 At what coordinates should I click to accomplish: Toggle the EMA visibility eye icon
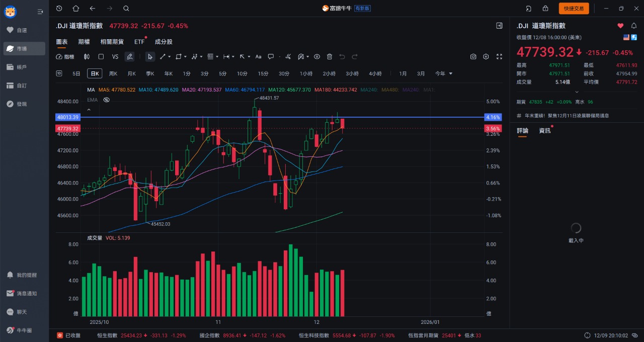[106, 100]
